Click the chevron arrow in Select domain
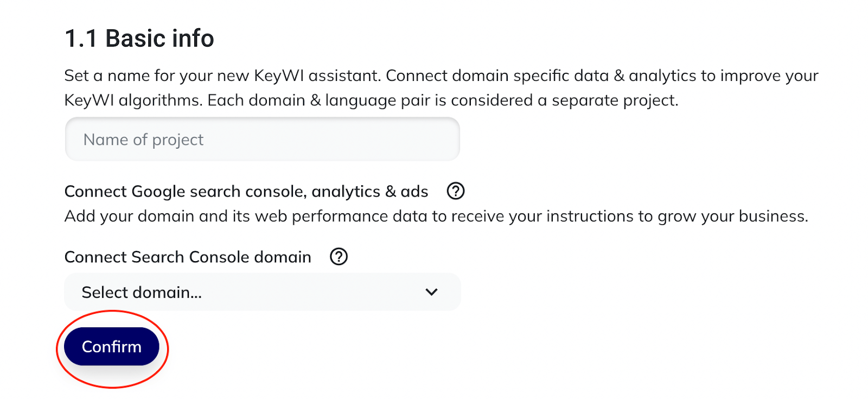 (431, 292)
